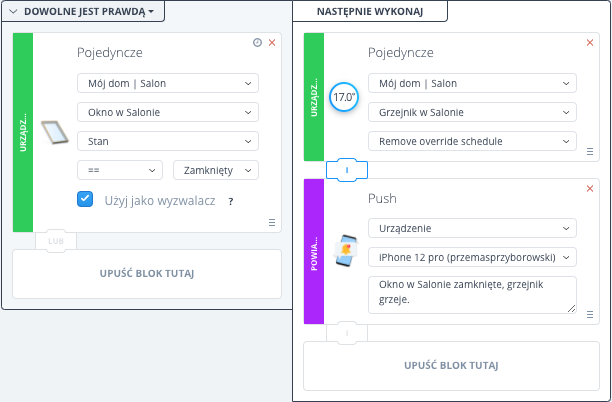Click the roof window device icon
The width and height of the screenshot is (612, 402).
(55, 132)
